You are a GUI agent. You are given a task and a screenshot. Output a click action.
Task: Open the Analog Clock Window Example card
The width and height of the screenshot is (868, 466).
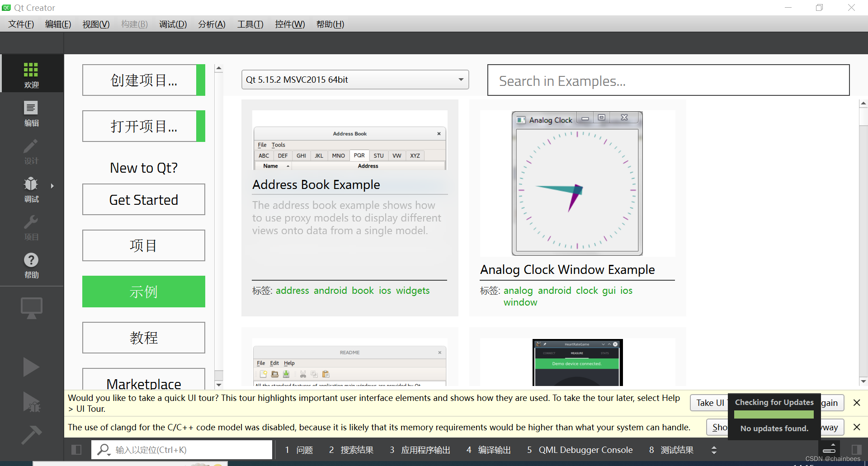pyautogui.click(x=577, y=208)
